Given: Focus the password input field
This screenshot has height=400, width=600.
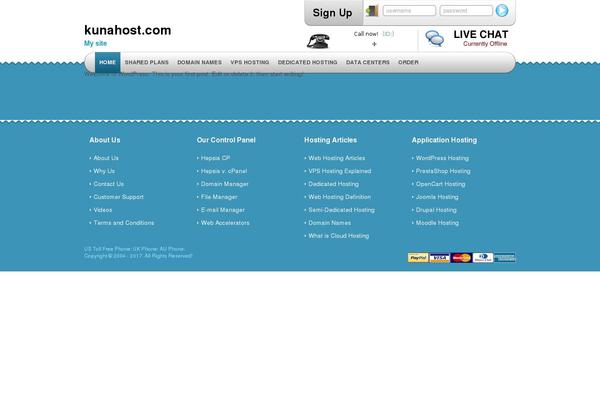Looking at the screenshot, I should 466,11.
